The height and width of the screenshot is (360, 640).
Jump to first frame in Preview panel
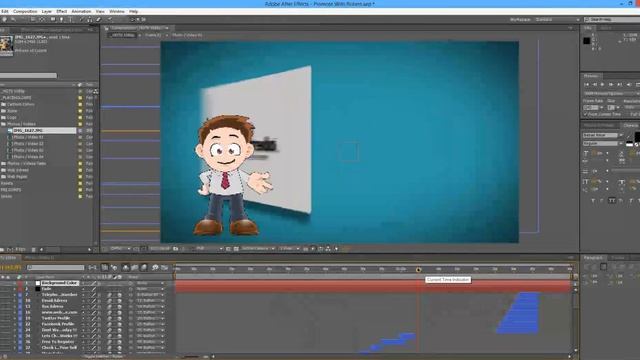[x=587, y=84]
